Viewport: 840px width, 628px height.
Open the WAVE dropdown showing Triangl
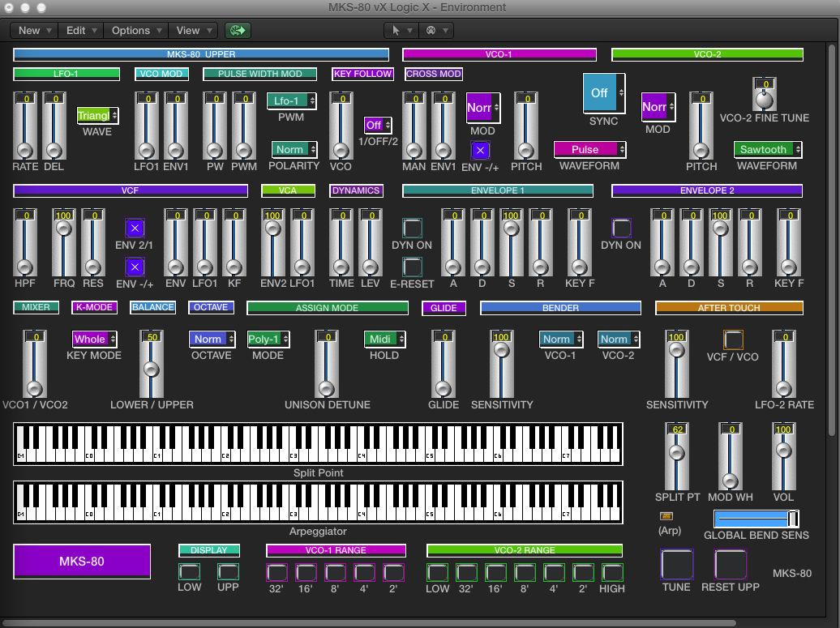(x=96, y=115)
